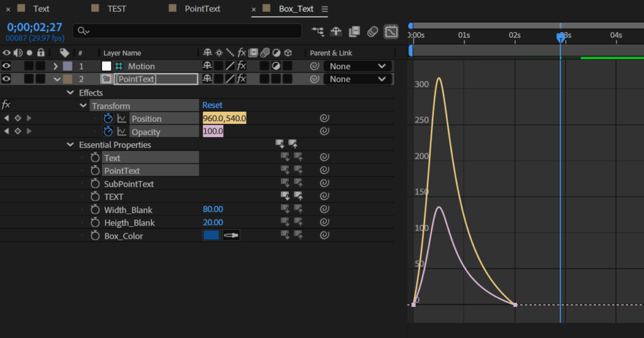Go to next Position keyframe
This screenshot has width=644, height=338.
[29, 118]
